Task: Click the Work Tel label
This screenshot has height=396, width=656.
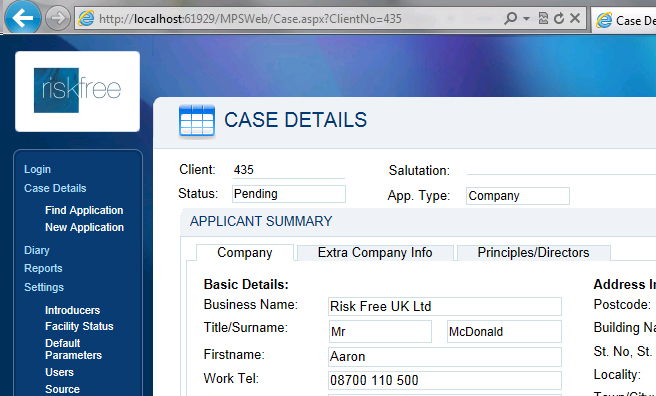Action: pos(231,378)
